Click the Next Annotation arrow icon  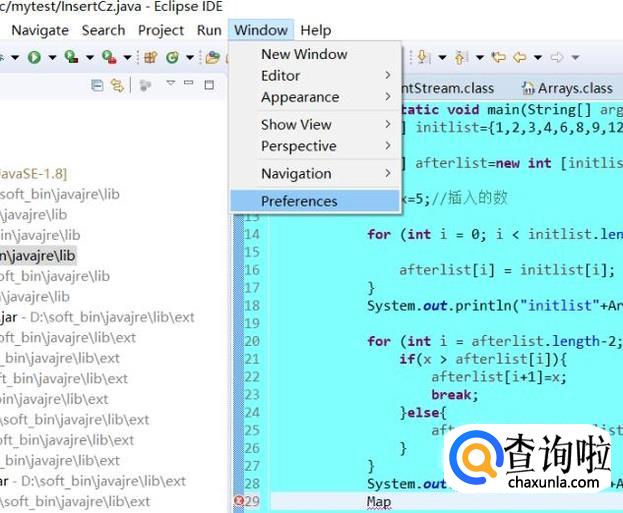423,57
